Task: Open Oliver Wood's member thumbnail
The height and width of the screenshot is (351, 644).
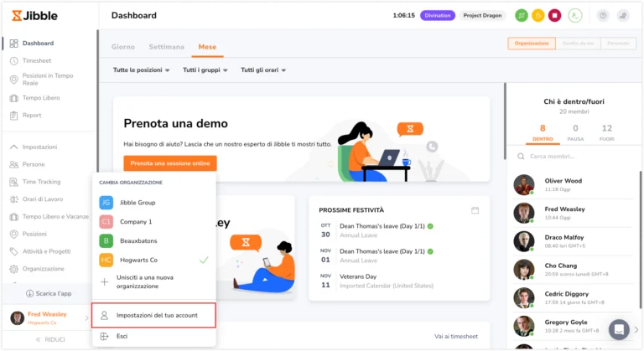Action: point(524,185)
